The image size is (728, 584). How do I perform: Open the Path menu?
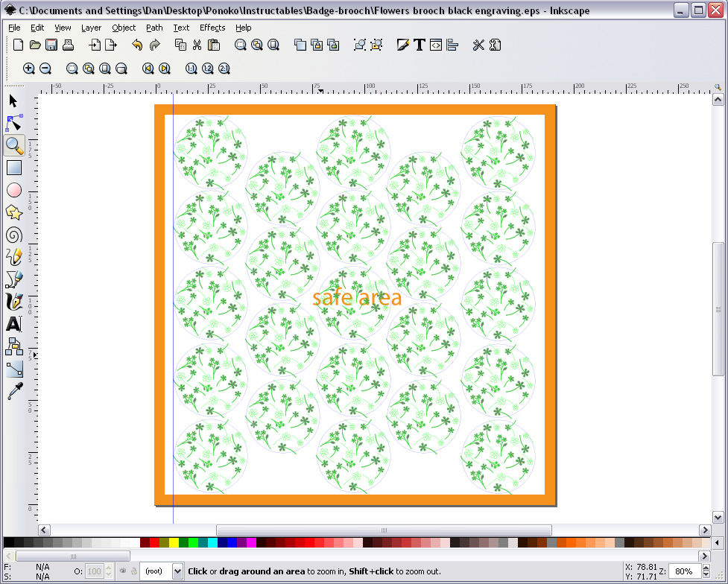(x=154, y=28)
